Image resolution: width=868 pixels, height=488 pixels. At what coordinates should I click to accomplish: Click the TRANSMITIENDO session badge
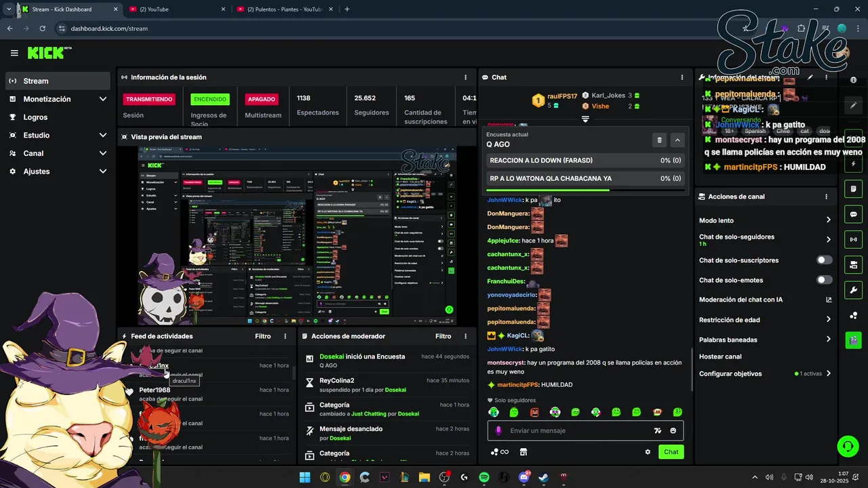coord(149,99)
